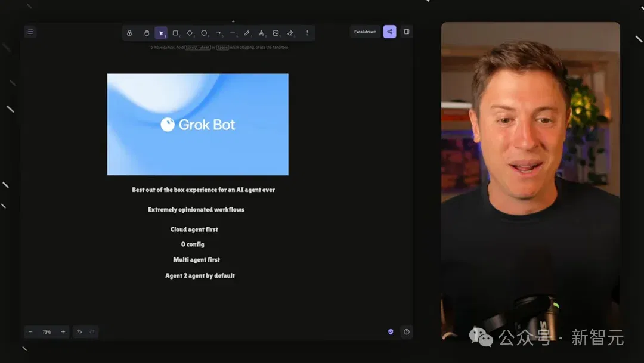
Task: Select the Diamond shape tool
Action: [x=190, y=33]
